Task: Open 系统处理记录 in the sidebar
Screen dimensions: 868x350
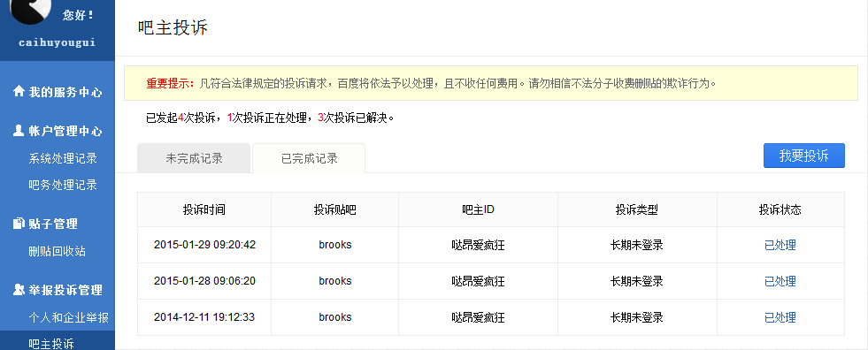Action: 63,158
